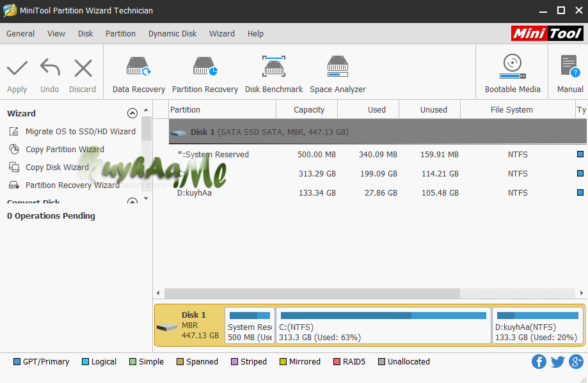The height and width of the screenshot is (383, 588).
Task: Select the System Reserved partition row
Action: click(377, 154)
